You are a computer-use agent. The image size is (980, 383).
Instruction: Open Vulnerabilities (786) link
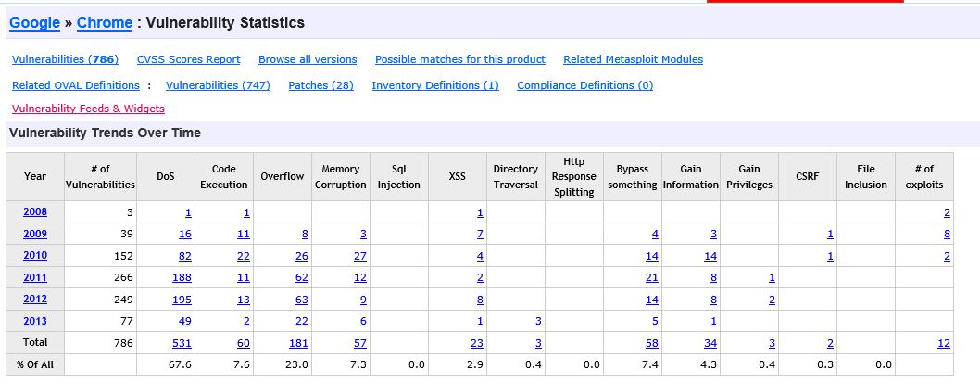[x=65, y=59]
